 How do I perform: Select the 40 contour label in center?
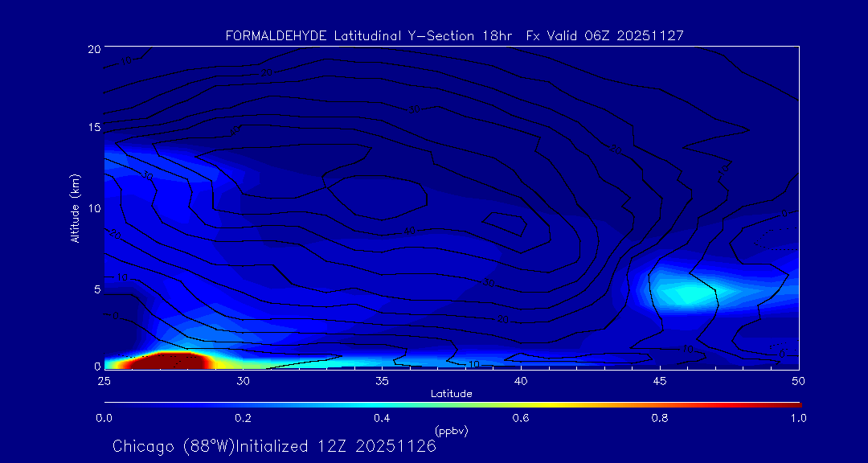(409, 231)
